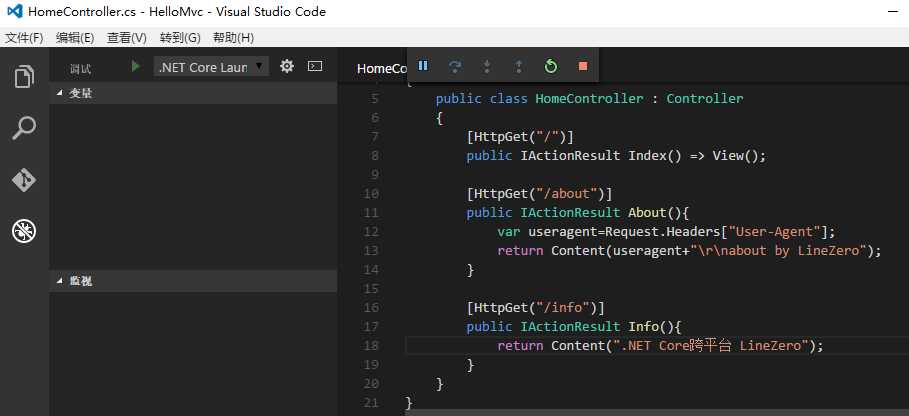Viewport: 909px width, 416px height.
Task: Collapse the 监视 (Watch) section
Action: pos(193,281)
